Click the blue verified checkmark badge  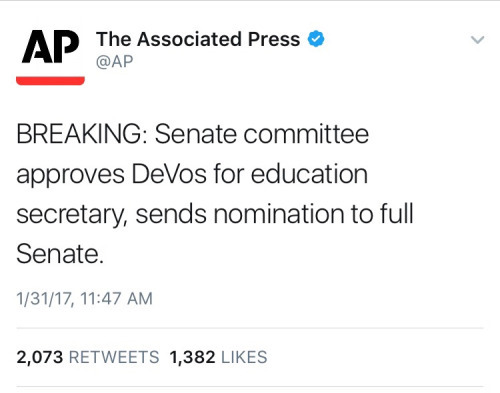(x=315, y=39)
